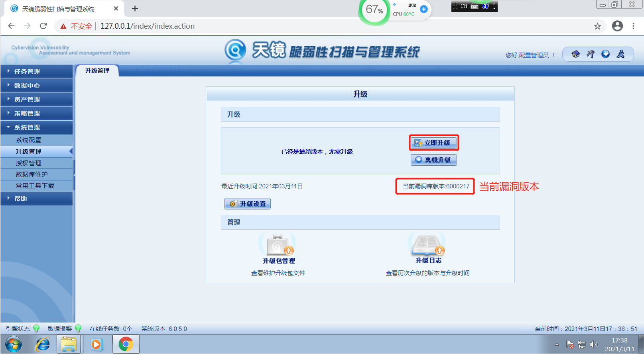Image resolution: width=644 pixels, height=354 pixels.
Task: Click 查看维护升级包文件 description text
Action: coord(278,273)
